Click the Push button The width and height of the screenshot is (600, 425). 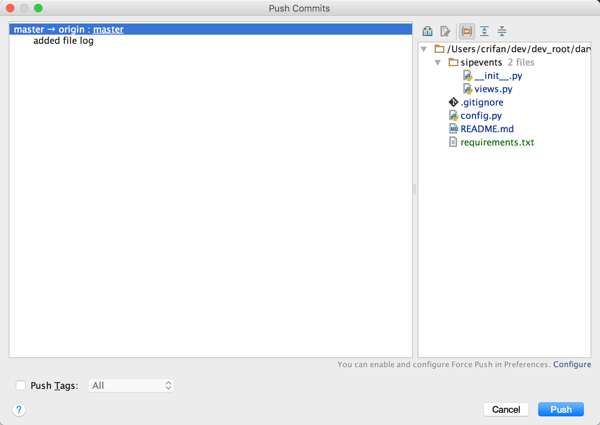tap(561, 409)
